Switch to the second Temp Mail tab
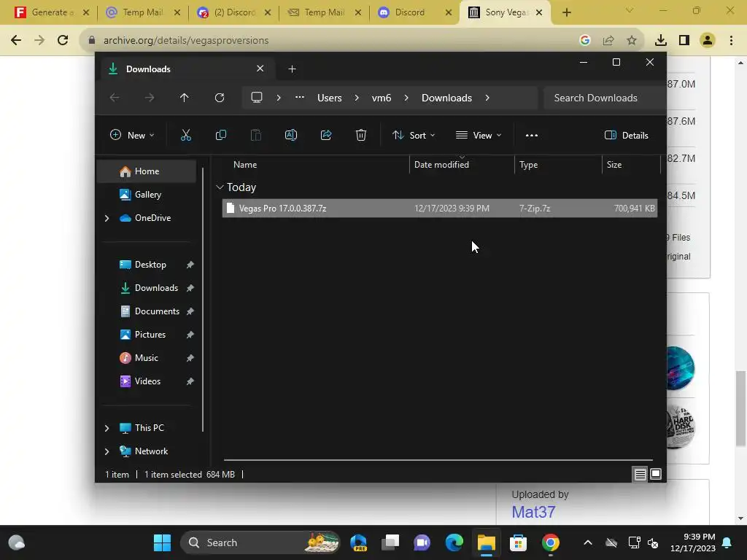747x560 pixels. coord(325,12)
